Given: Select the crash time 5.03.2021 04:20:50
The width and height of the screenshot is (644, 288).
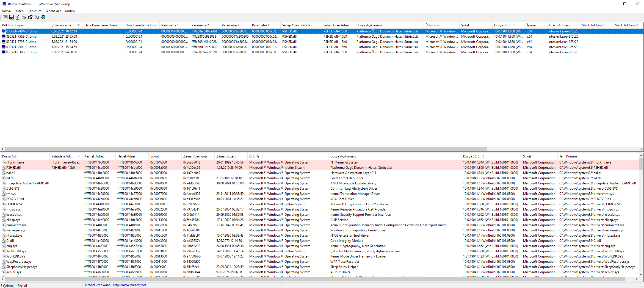Looking at the screenshot, I should point(64,52).
